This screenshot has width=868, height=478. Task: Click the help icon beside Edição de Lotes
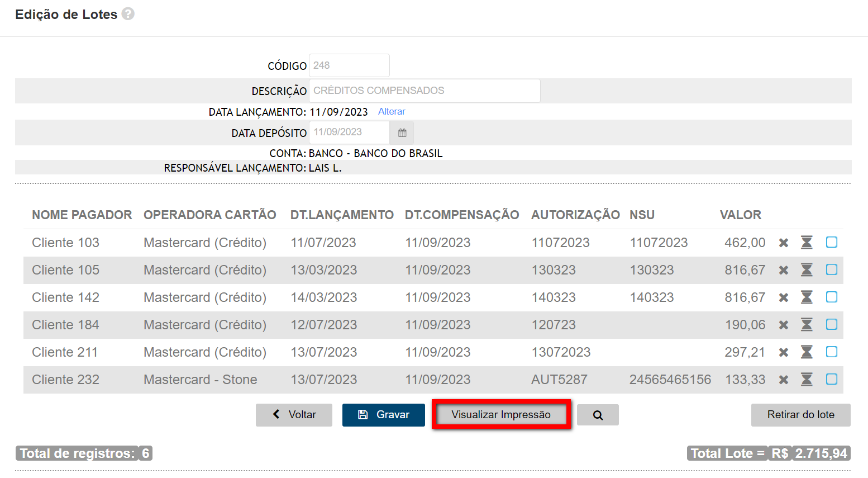(x=128, y=14)
